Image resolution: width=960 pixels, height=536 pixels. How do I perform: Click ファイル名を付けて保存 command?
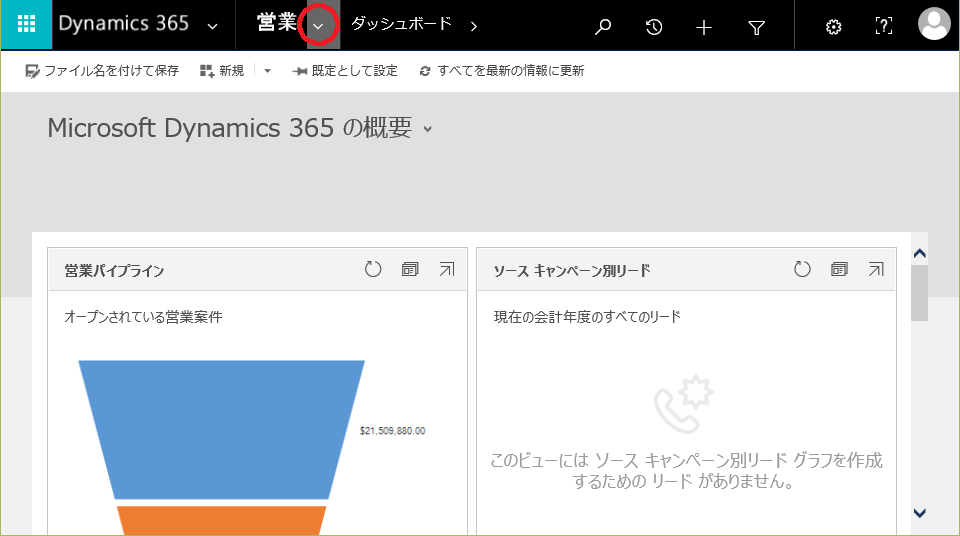102,71
